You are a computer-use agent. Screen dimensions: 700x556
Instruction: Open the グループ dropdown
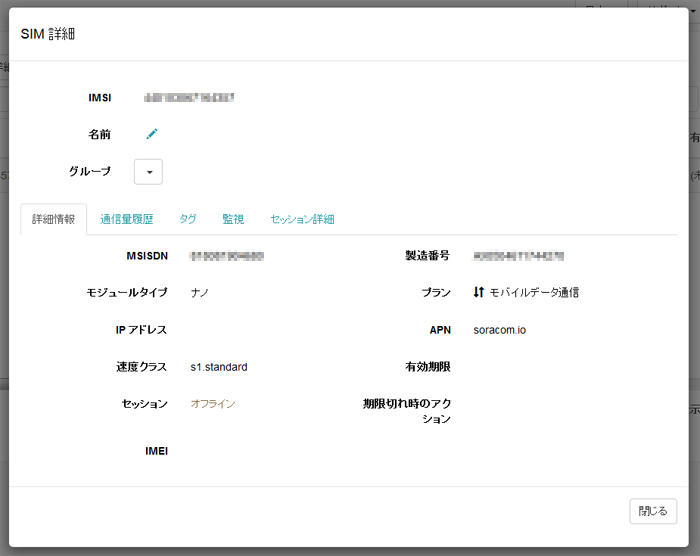pos(148,171)
